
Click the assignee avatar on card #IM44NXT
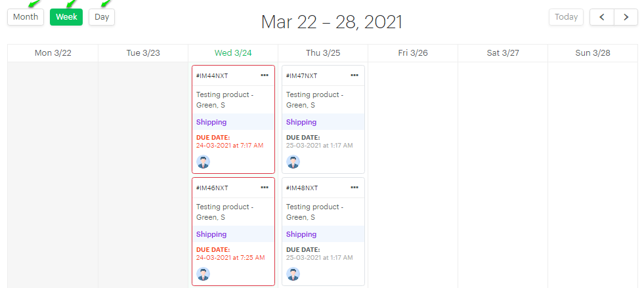pyautogui.click(x=203, y=162)
